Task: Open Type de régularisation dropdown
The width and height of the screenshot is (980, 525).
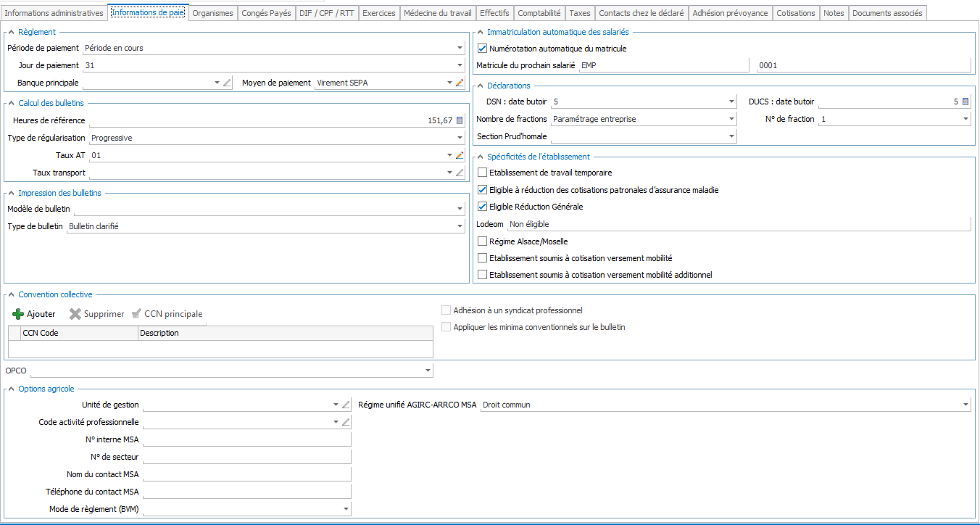Action: 460,138
